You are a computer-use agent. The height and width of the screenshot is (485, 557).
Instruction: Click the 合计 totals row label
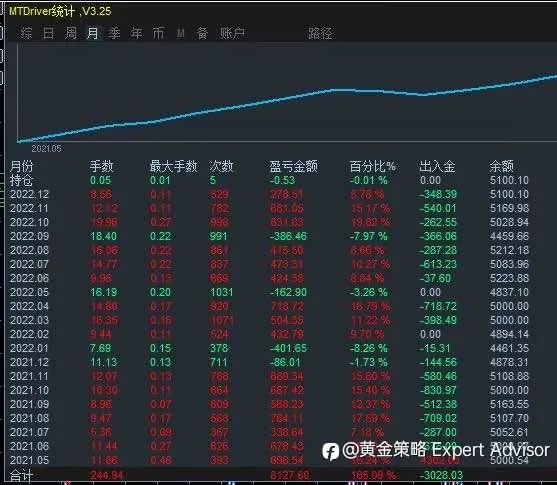click(x=22, y=475)
